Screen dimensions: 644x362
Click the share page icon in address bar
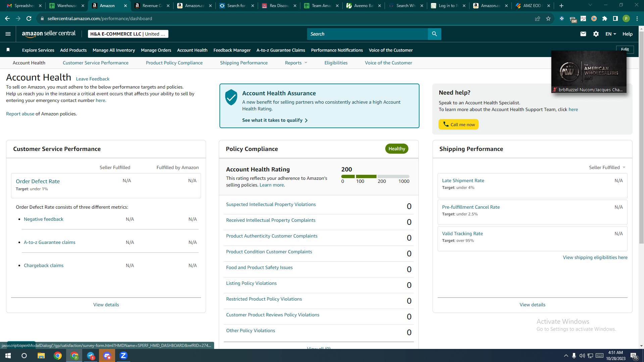click(538, 18)
